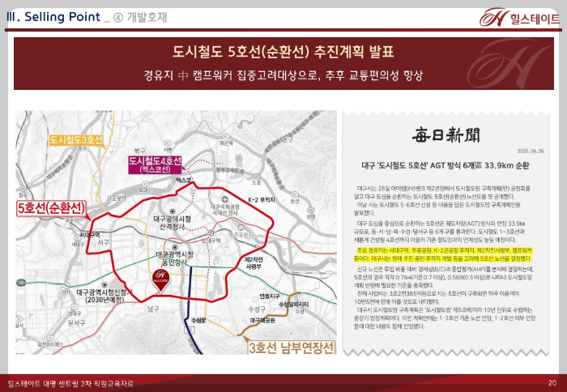Click the subtitle line mentioning 캠프워커 집중고려대상
The width and height of the screenshot is (567, 392).
(283, 75)
